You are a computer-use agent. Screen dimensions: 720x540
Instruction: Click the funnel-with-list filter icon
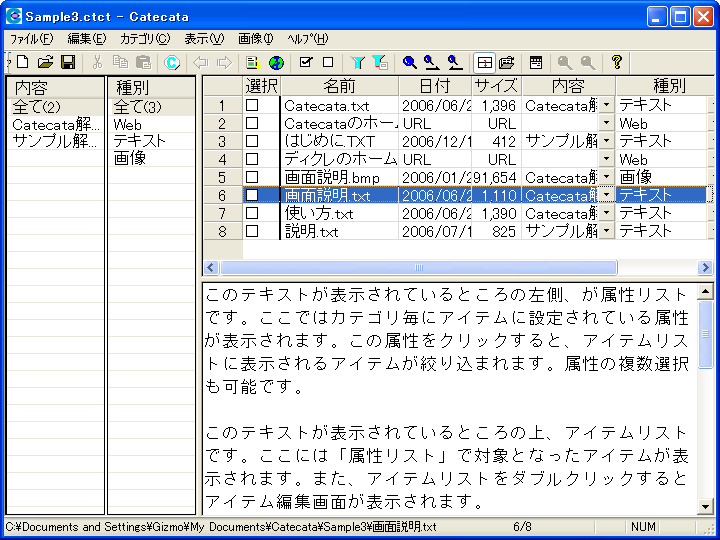click(x=380, y=62)
